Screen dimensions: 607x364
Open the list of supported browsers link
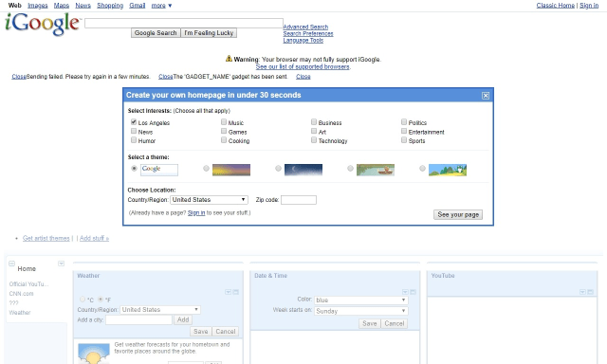pos(303,67)
